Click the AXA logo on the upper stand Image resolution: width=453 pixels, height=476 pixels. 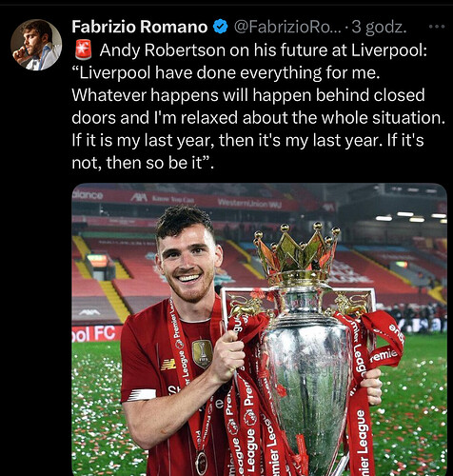139,198
